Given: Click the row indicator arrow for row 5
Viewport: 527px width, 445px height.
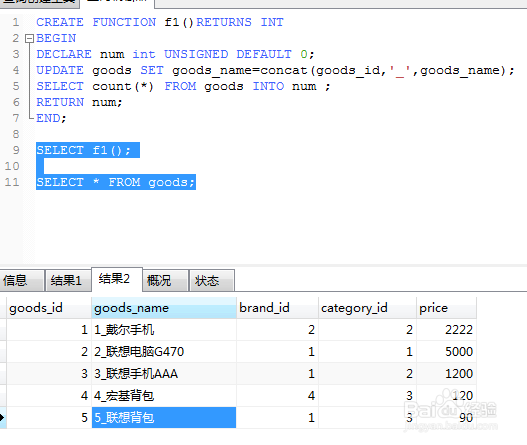Looking at the screenshot, I should (x=3, y=417).
